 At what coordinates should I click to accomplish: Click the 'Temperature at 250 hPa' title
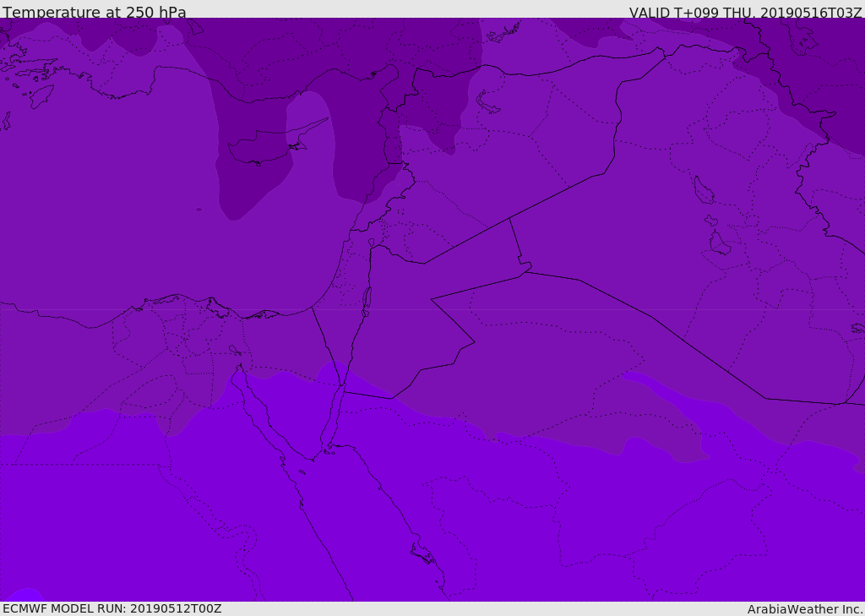tap(95, 12)
